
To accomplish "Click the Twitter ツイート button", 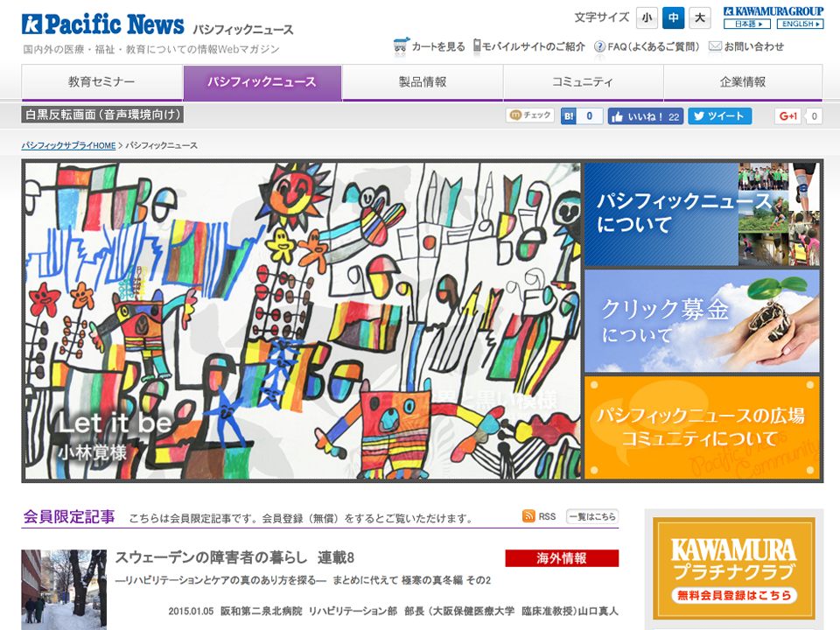I will pyautogui.click(x=719, y=116).
